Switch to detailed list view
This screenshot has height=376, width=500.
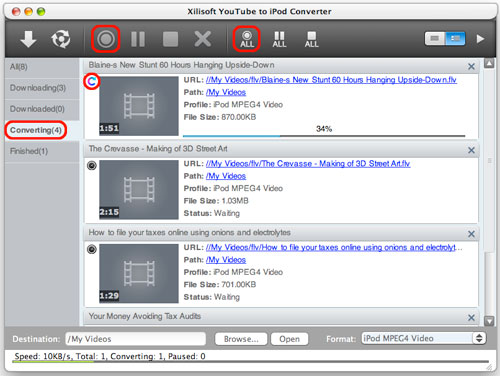pos(455,39)
